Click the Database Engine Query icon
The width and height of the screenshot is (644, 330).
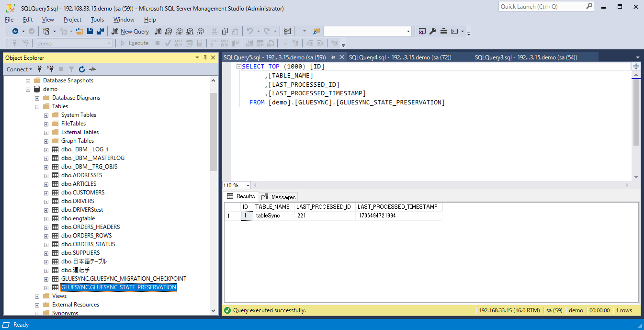(158, 31)
